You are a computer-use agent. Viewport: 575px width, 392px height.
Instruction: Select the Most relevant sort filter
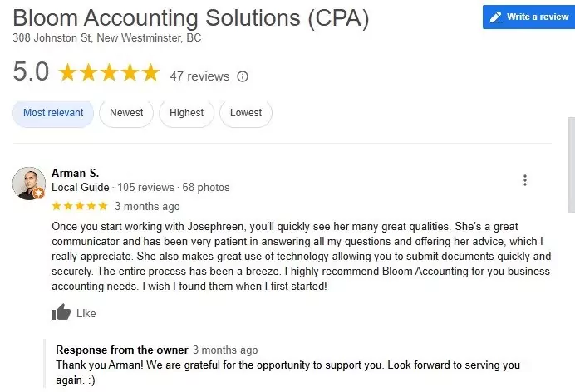click(53, 113)
